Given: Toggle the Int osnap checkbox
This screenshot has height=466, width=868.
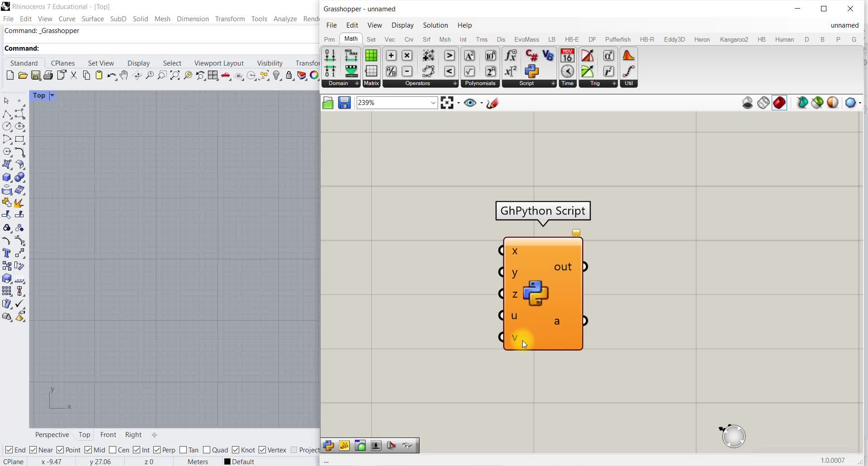Looking at the screenshot, I should (x=137, y=450).
